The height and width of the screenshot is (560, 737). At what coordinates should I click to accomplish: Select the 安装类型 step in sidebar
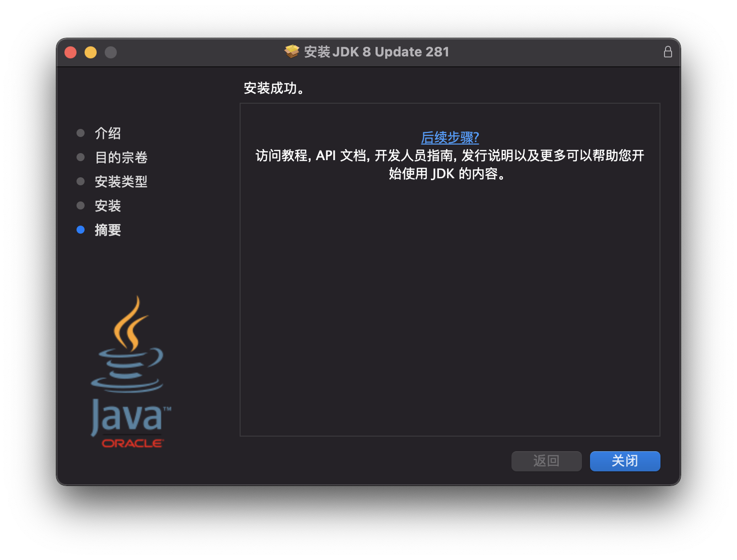pos(121,181)
